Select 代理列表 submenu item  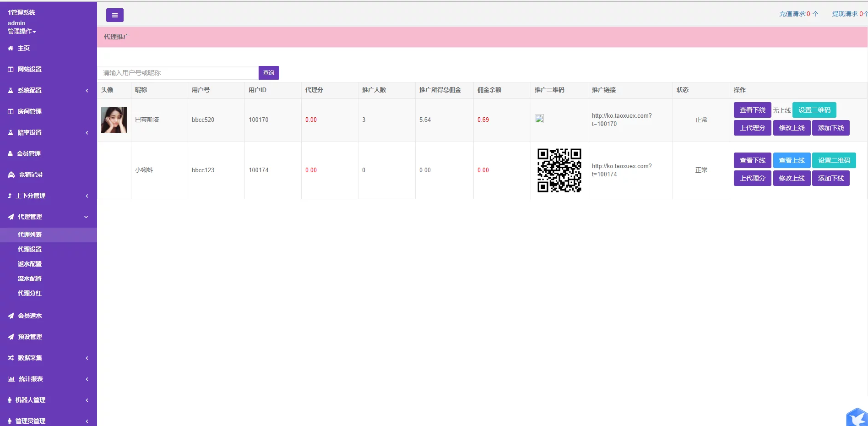49,235
